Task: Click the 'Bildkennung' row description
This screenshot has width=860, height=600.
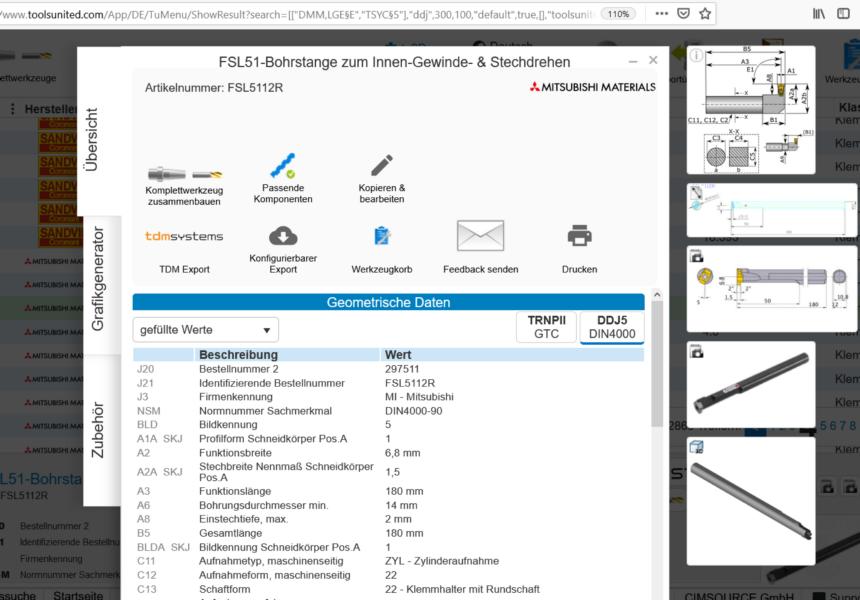Action: pos(228,424)
